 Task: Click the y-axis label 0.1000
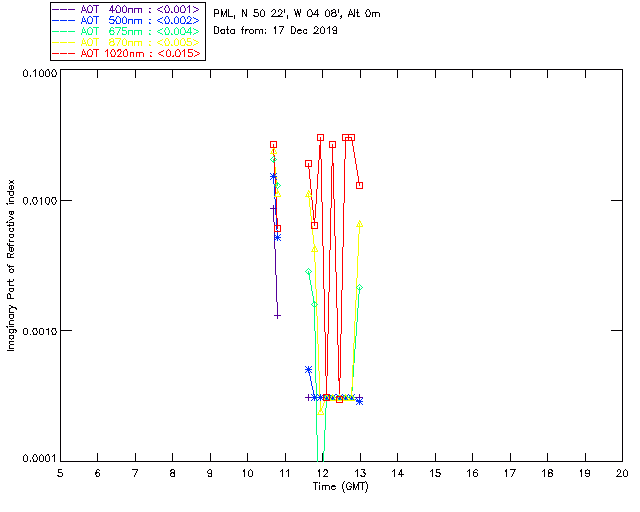(x=39, y=73)
